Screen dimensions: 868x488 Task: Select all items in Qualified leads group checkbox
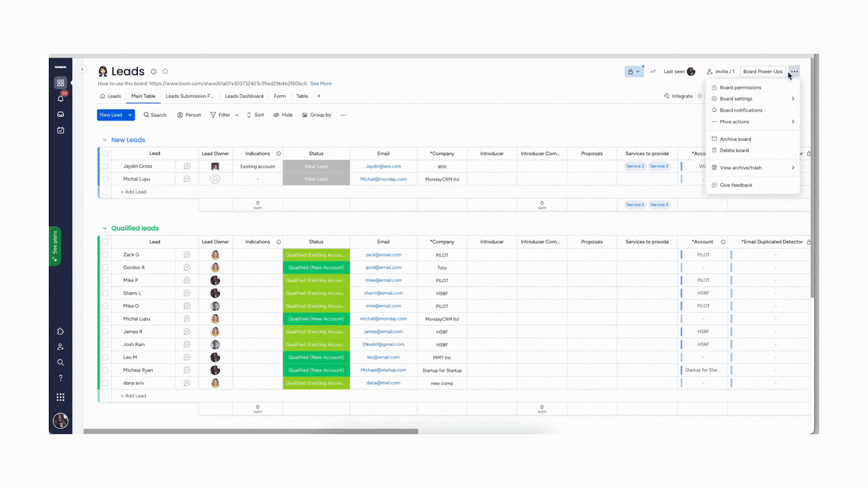(106, 242)
